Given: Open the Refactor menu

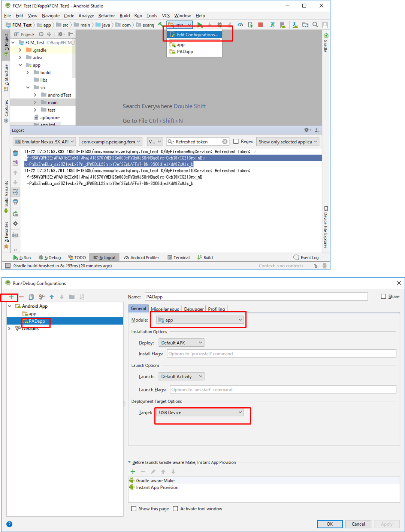Looking at the screenshot, I should coord(106,16).
